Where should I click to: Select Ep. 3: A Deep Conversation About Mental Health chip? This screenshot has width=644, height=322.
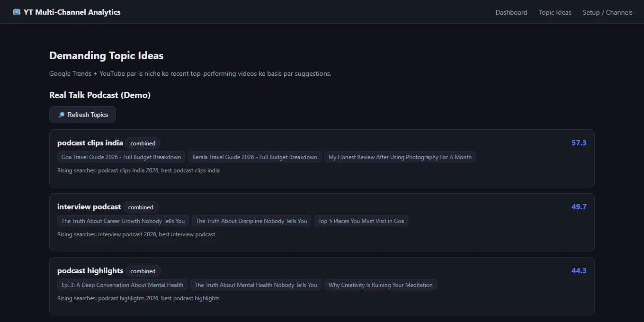pyautogui.click(x=122, y=285)
